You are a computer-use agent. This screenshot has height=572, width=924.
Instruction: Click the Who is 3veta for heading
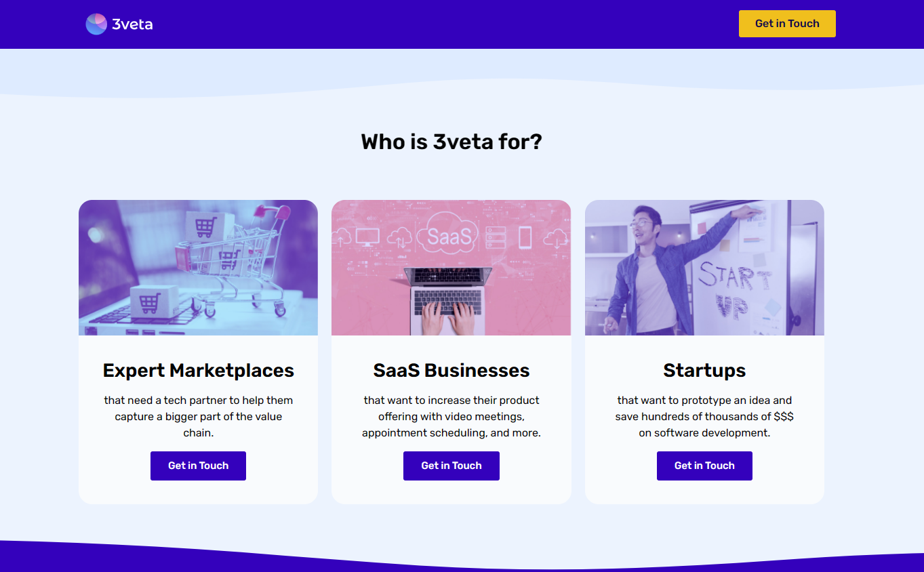click(451, 142)
